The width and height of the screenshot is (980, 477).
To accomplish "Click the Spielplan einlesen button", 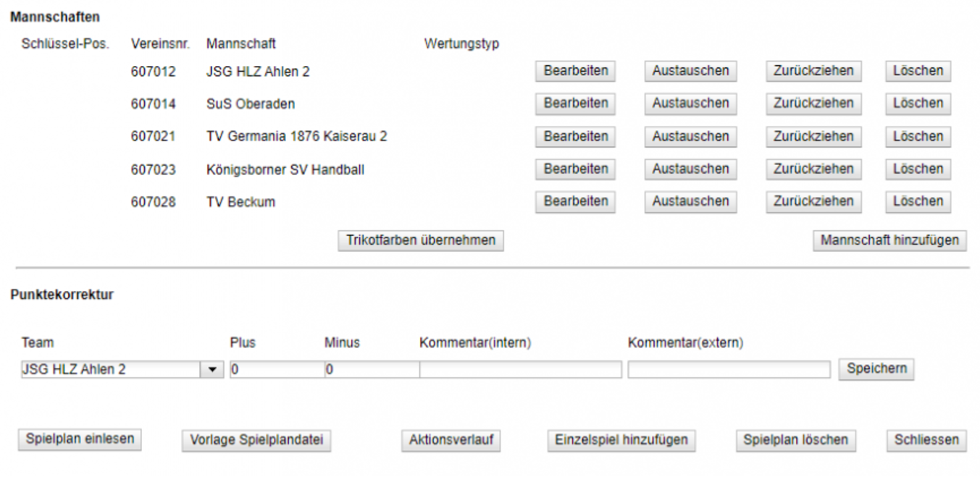I will point(80,439).
